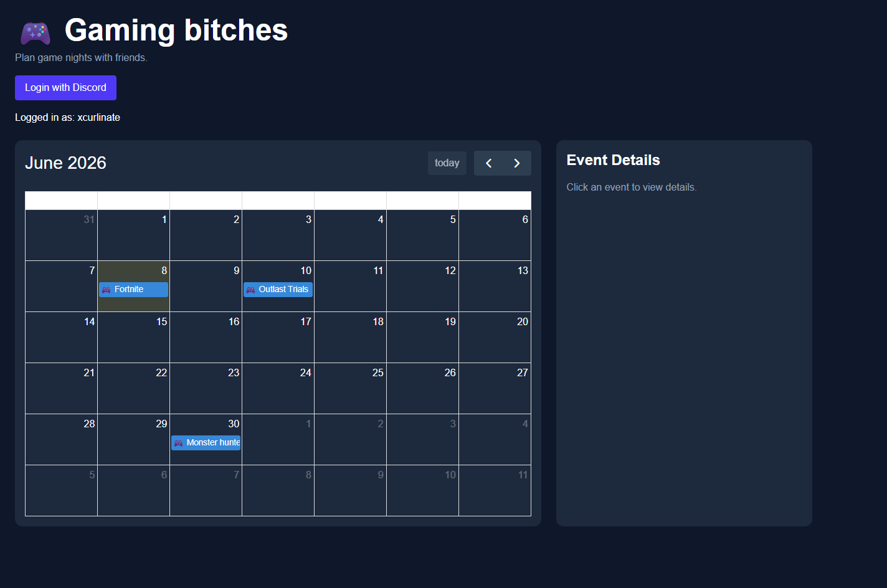The height and width of the screenshot is (588, 887).
Task: Jump to today in the calendar
Action: tap(447, 163)
